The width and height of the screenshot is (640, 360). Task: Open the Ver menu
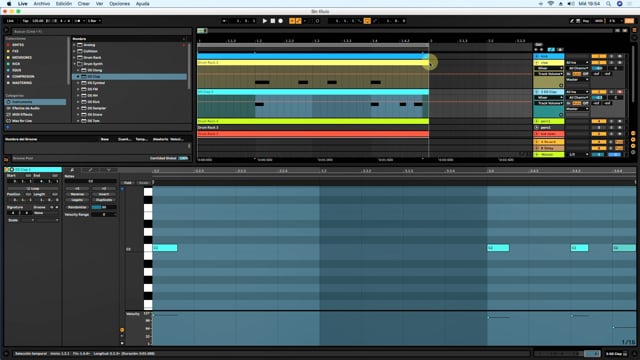click(x=99, y=4)
